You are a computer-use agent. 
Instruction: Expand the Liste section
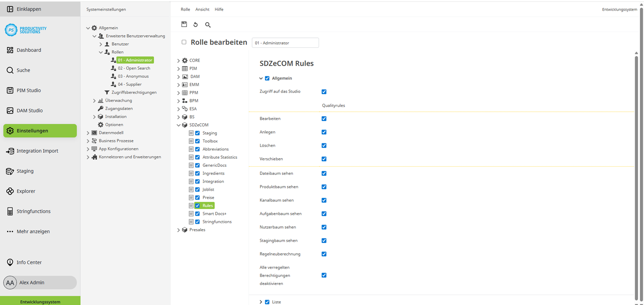coord(261,302)
